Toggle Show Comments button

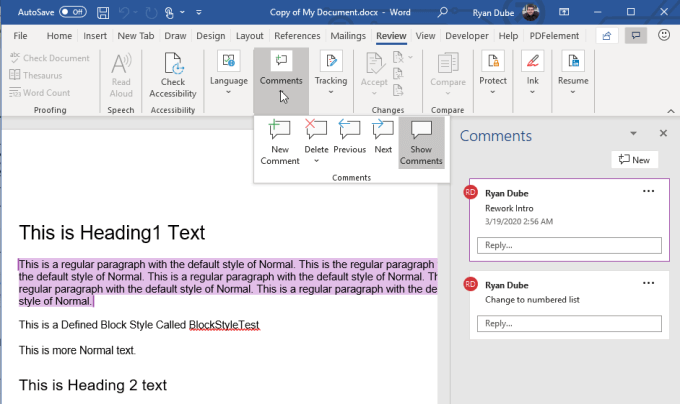tap(421, 142)
